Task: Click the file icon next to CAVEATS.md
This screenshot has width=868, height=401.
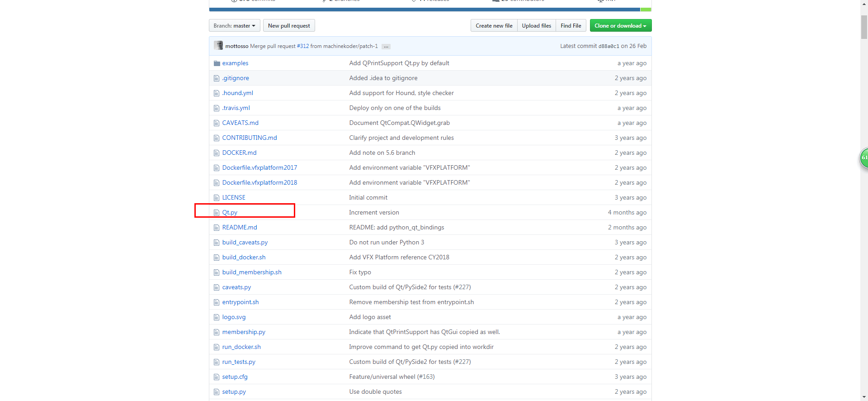Action: (216, 123)
